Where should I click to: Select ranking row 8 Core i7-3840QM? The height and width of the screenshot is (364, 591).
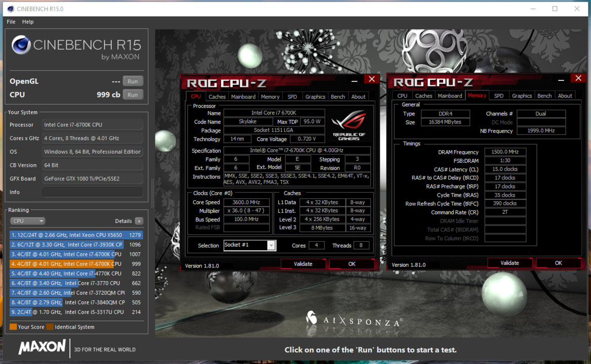point(76,302)
